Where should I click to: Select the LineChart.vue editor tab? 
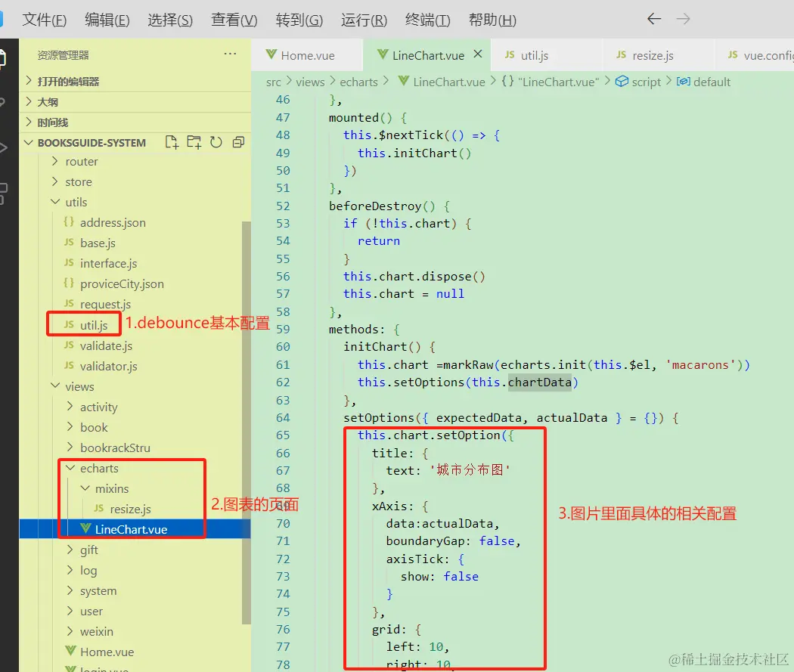pos(428,55)
